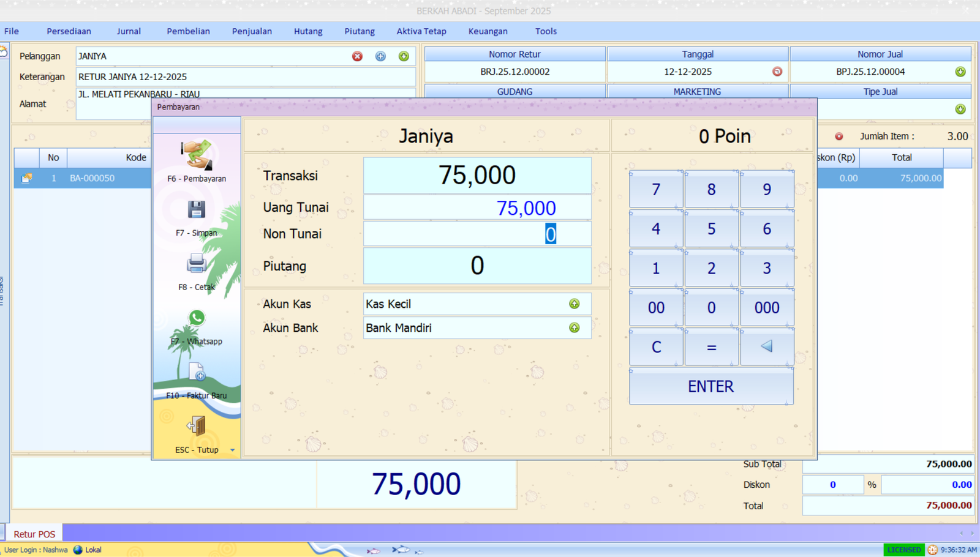Start new invoice with F10 - Faktur Baru icon
980x557 pixels.
point(196,373)
